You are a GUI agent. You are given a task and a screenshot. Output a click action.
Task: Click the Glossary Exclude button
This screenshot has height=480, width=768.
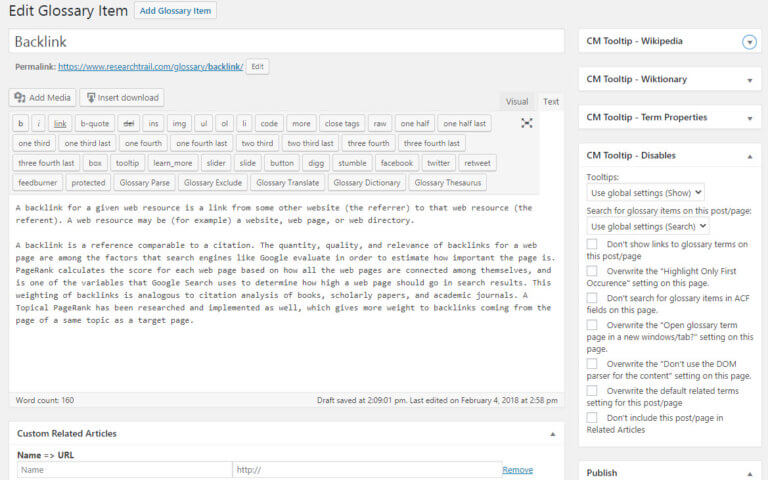[213, 182]
